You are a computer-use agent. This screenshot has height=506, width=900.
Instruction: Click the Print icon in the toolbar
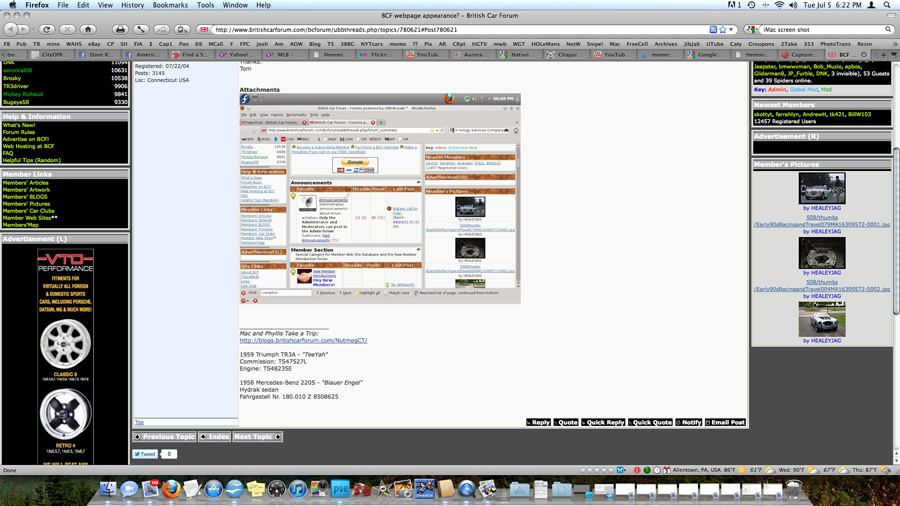click(120, 30)
